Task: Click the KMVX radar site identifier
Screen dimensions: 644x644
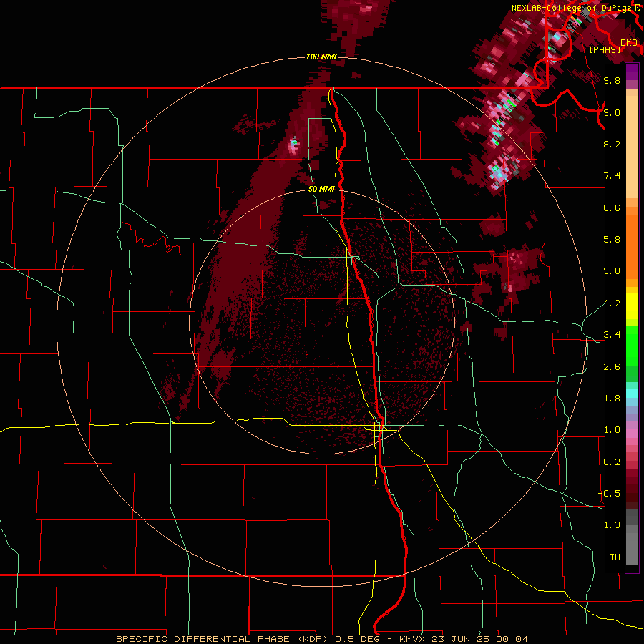Action: point(412,639)
